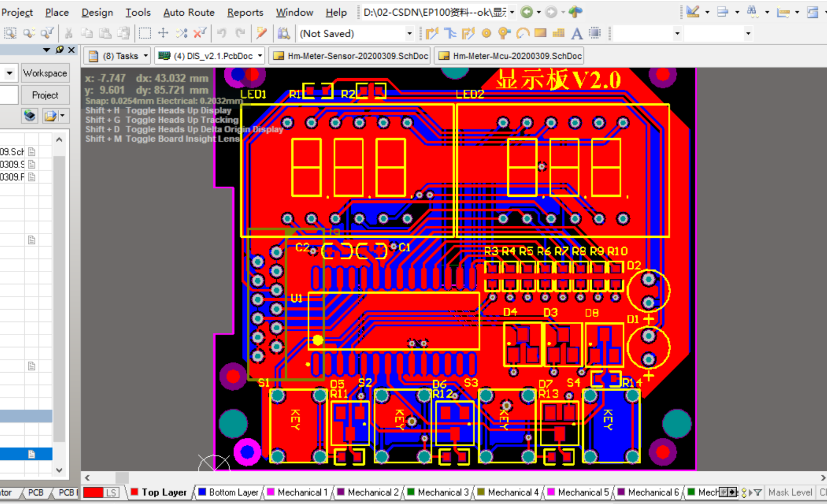Open the Browse Components library icon

(x=284, y=34)
